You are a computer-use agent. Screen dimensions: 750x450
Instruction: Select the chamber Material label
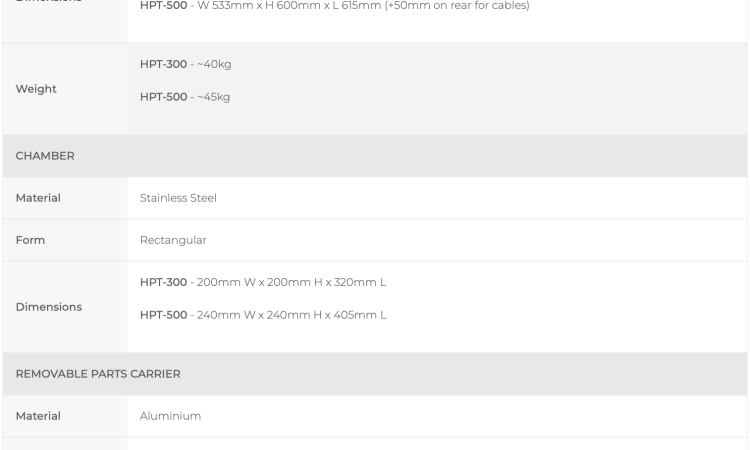(x=38, y=198)
